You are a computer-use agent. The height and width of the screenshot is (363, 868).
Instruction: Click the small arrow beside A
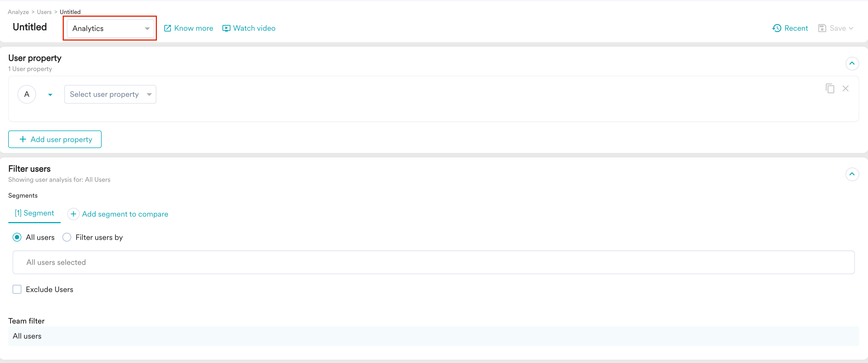click(x=50, y=95)
